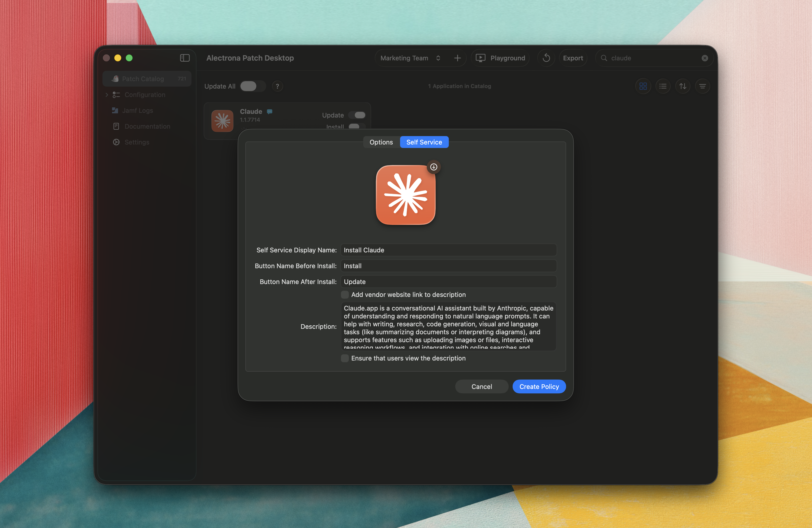Open the Settings section
The image size is (812, 528).
tap(137, 142)
